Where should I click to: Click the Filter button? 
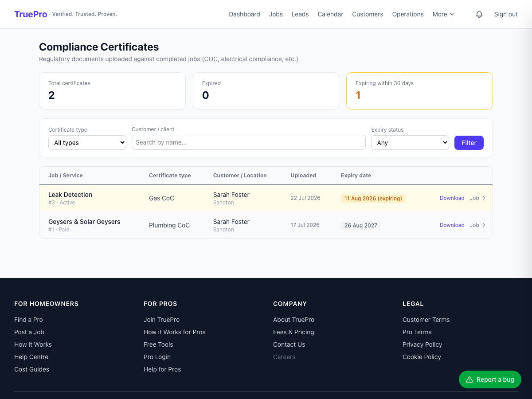469,143
